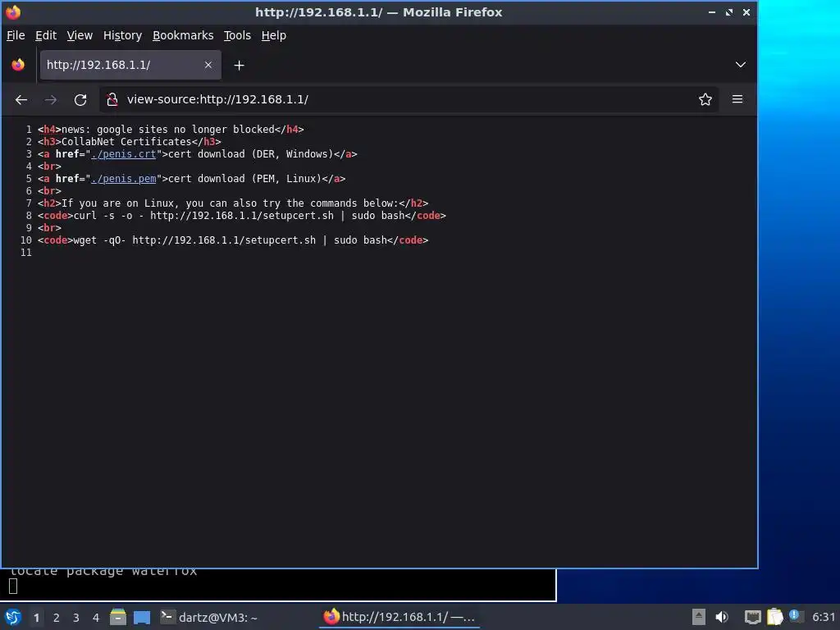This screenshot has height=630, width=840.
Task: Open Firefox application hamburger menu
Action: click(x=737, y=99)
